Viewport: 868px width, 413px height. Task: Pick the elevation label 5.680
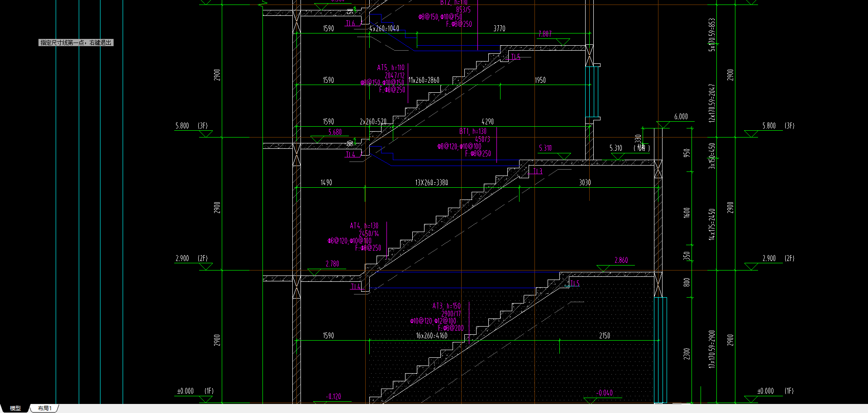tap(335, 132)
